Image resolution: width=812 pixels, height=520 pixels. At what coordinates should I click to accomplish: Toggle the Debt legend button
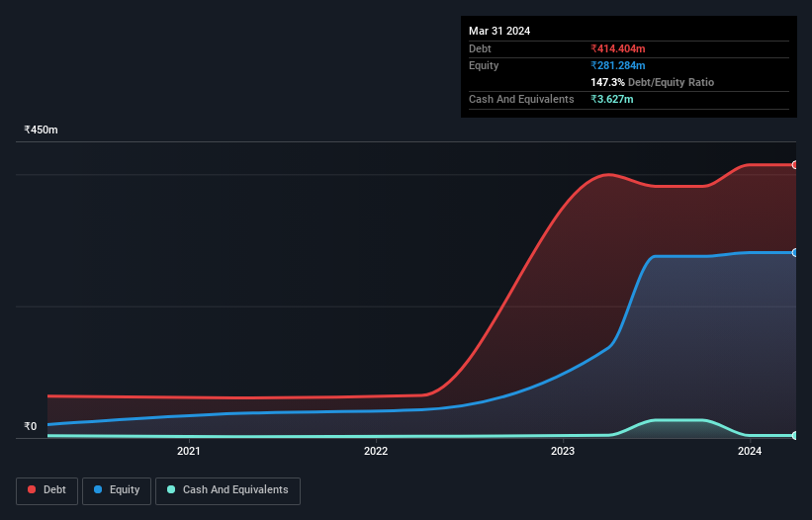46,490
